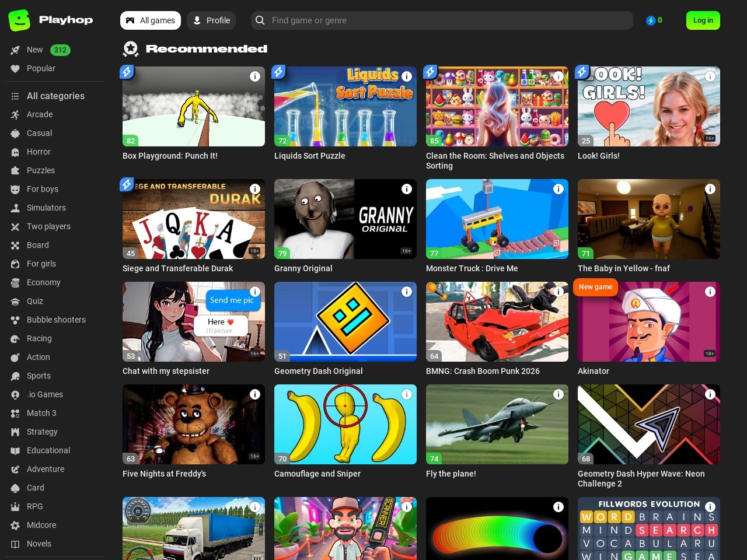Screen dimensions: 747x560
Task: Click the Horror ghost icon
Action: click(15, 152)
